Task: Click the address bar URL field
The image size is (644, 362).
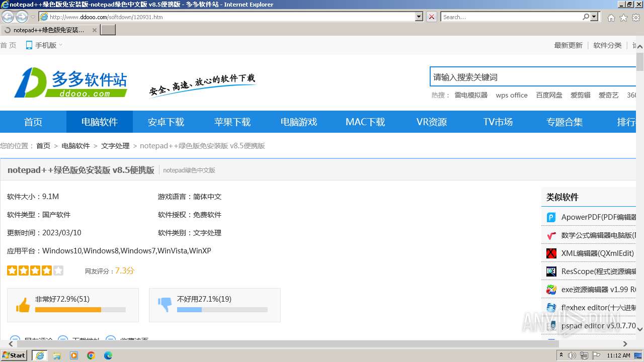Action: (x=231, y=17)
